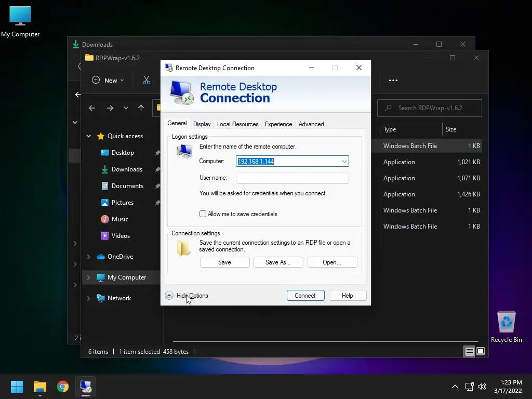Select Remote Desktop Connection taskbar icon
This screenshot has height=399, width=532.
point(86,387)
